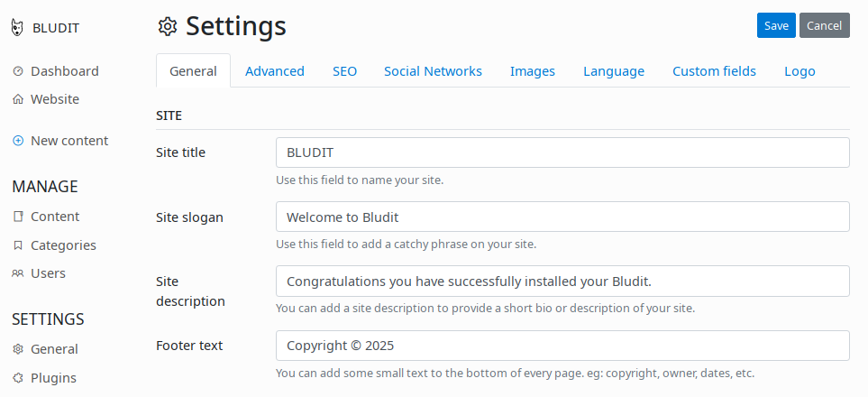This screenshot has width=868, height=397.
Task: Open the SEO tab
Action: [x=345, y=71]
